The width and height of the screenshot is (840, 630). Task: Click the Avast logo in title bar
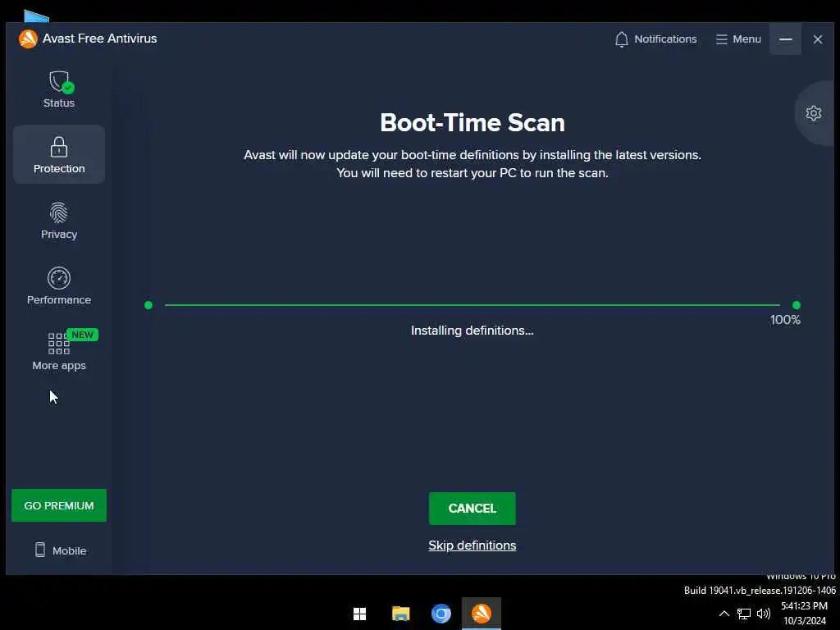[x=28, y=39]
